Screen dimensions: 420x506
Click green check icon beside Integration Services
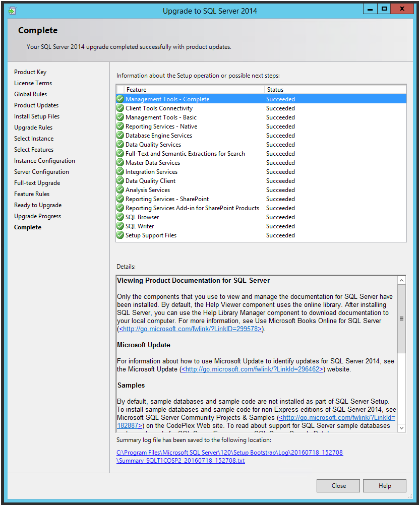pos(120,171)
